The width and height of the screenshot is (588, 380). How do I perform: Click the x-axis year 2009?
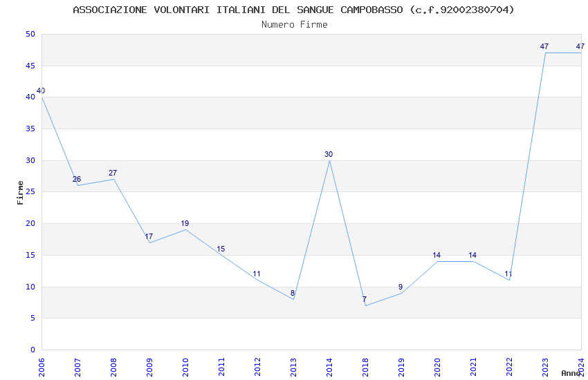point(149,367)
